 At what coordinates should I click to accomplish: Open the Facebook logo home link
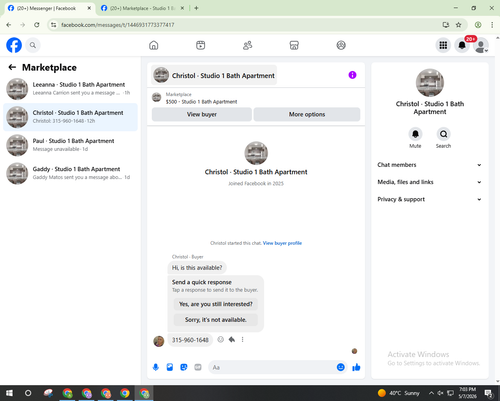(x=14, y=45)
